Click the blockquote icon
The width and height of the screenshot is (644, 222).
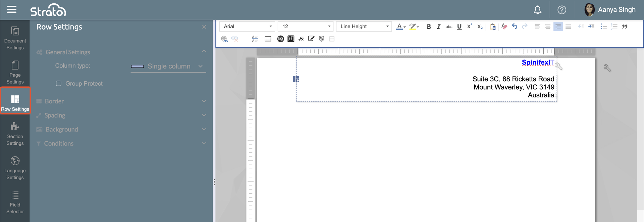(x=625, y=27)
